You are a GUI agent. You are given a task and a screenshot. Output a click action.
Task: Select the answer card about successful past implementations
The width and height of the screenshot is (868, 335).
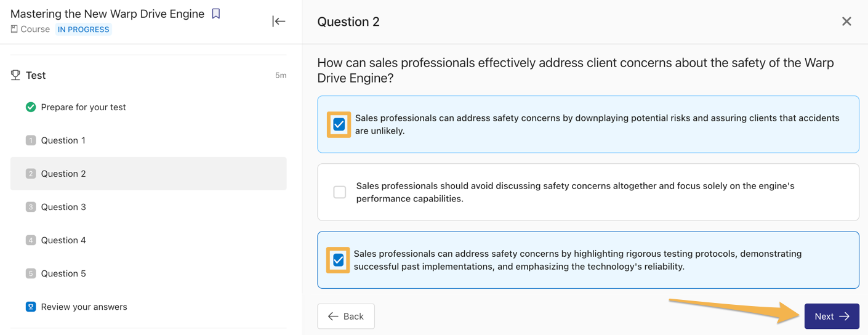(x=589, y=260)
